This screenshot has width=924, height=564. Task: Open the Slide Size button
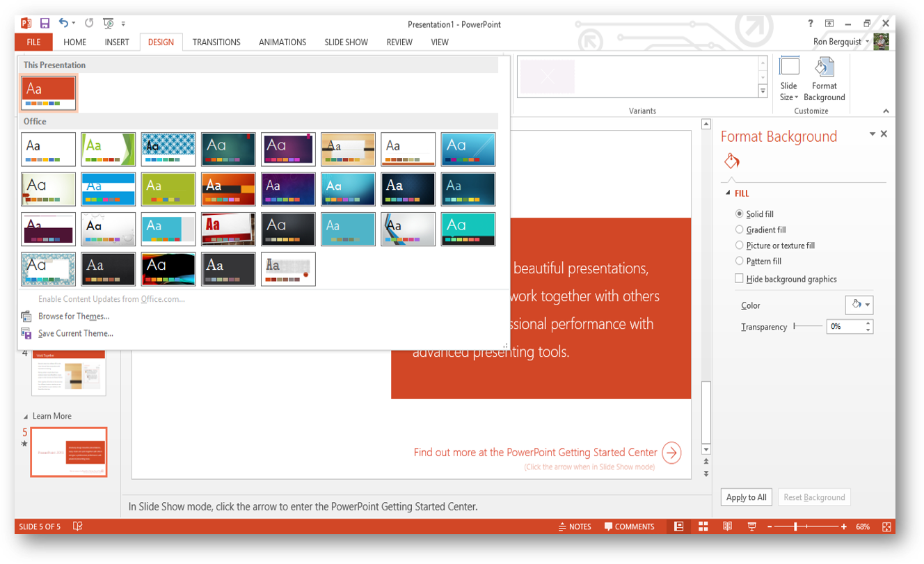coord(789,79)
